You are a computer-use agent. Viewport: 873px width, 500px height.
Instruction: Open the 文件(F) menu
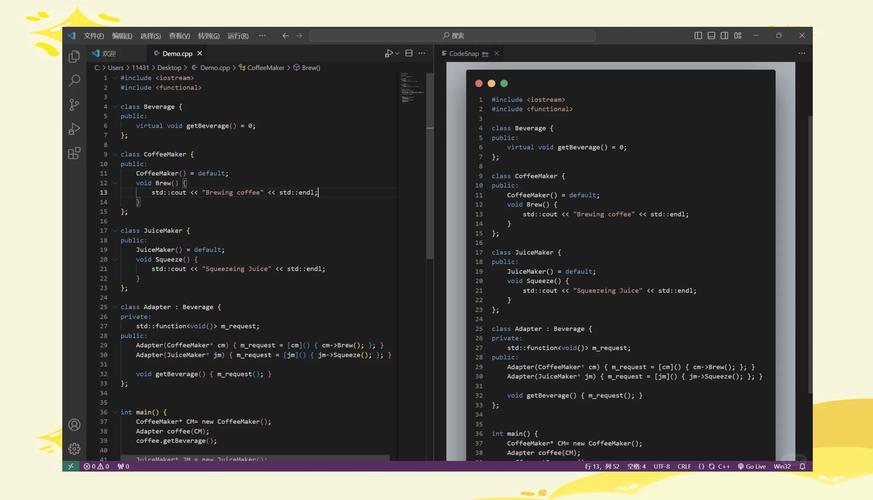[x=94, y=35]
